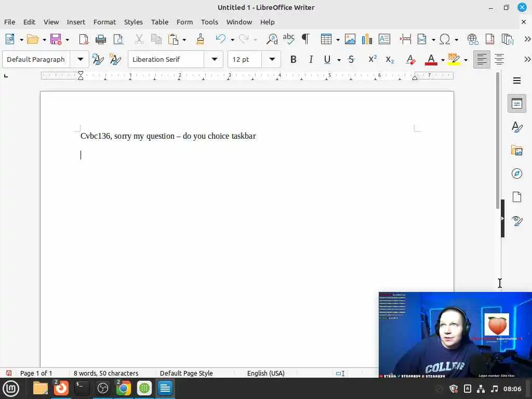This screenshot has height=399, width=532.
Task: Insert Special Character omega icon
Action: tap(445, 39)
